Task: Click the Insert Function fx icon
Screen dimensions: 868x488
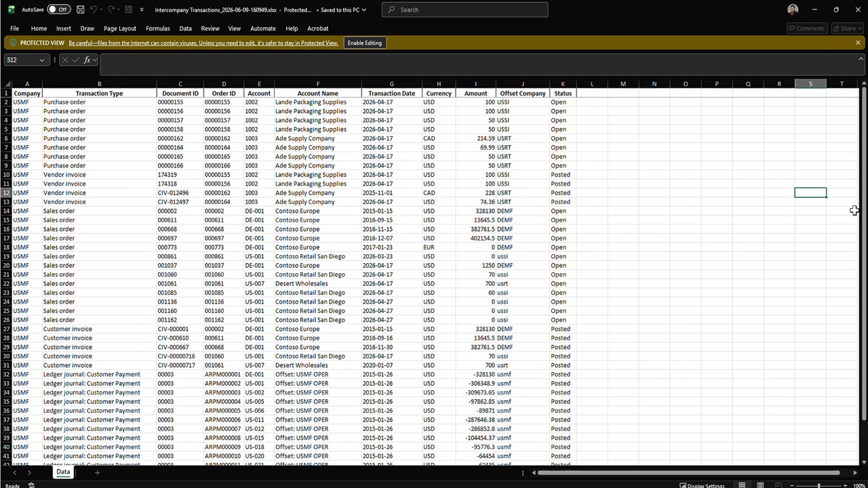Action: (x=87, y=60)
